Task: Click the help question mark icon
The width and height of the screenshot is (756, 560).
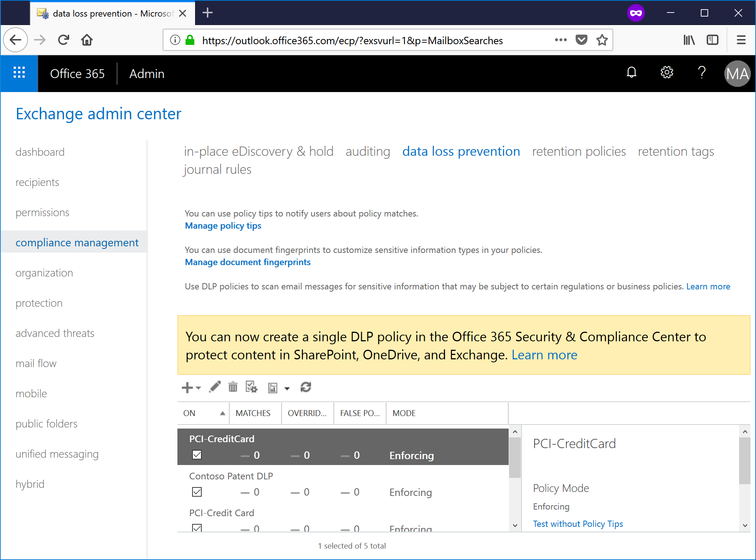Action: point(702,73)
